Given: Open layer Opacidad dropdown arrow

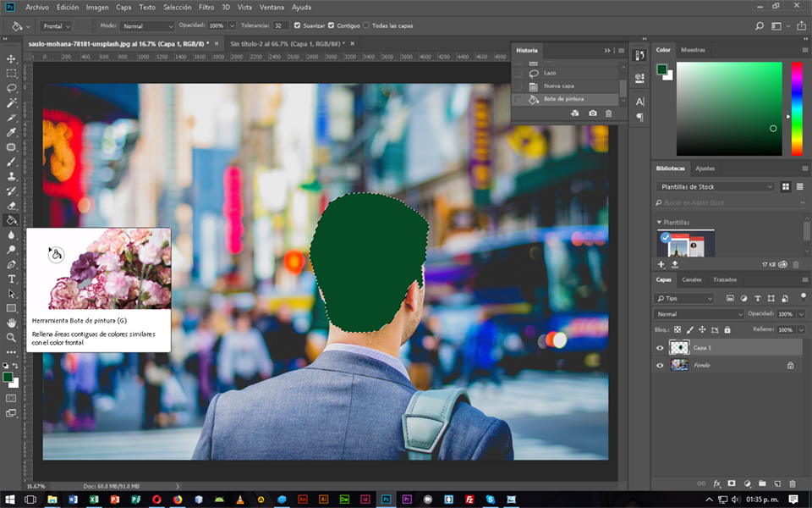Looking at the screenshot, I should click(801, 314).
